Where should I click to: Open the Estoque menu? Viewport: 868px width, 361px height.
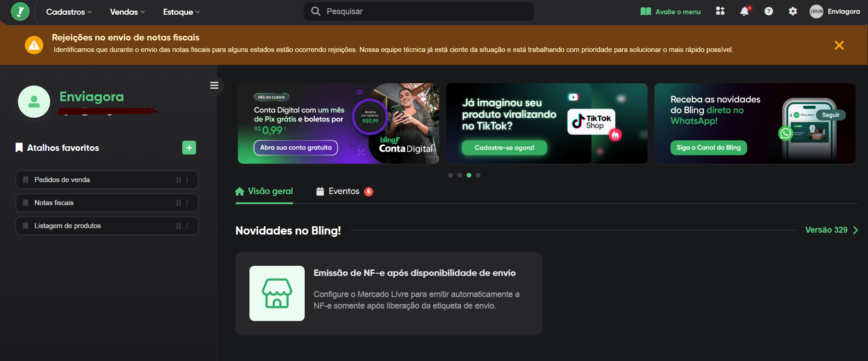click(181, 12)
